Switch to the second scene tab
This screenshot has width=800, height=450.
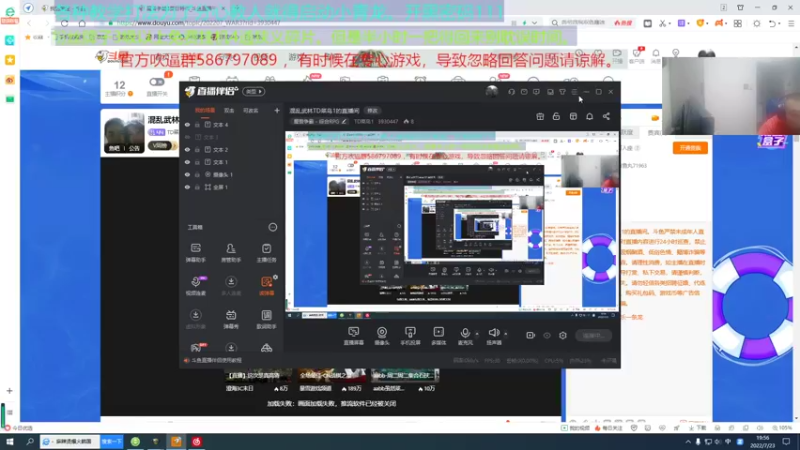[229, 110]
